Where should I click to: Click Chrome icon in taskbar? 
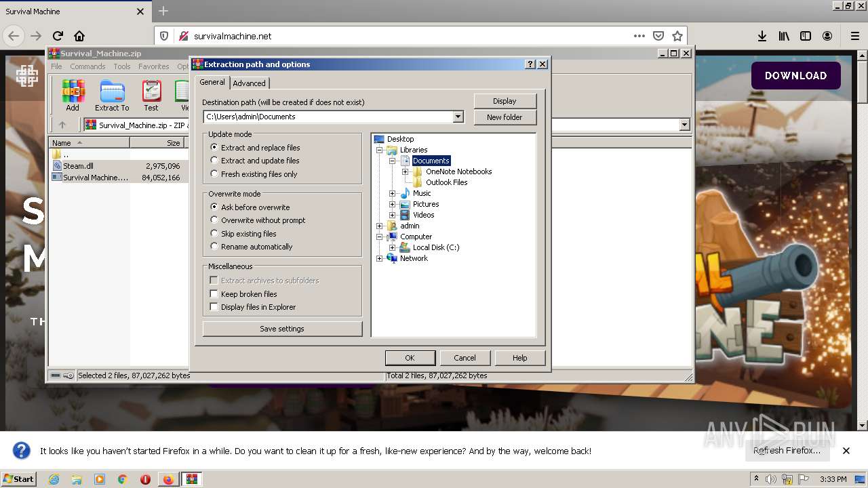click(x=123, y=479)
